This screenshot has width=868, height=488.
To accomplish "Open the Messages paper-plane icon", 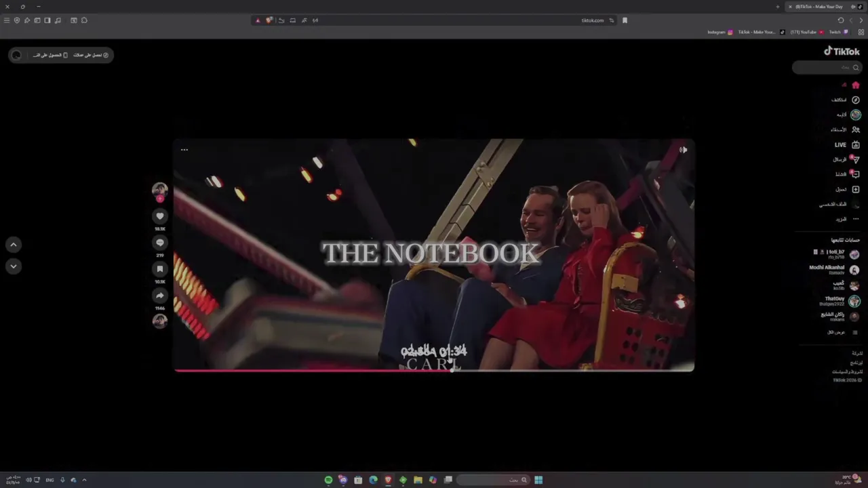I will point(855,159).
